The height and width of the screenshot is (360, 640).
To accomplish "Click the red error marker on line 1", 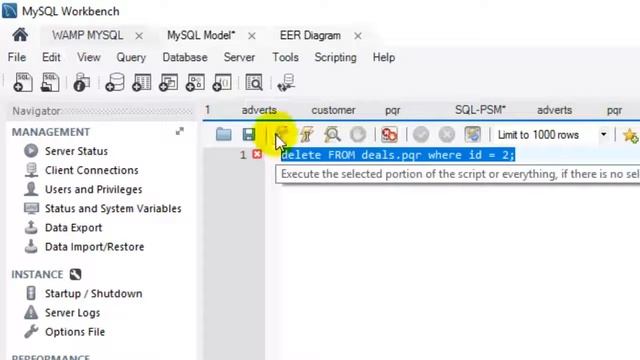I will tap(257, 154).
